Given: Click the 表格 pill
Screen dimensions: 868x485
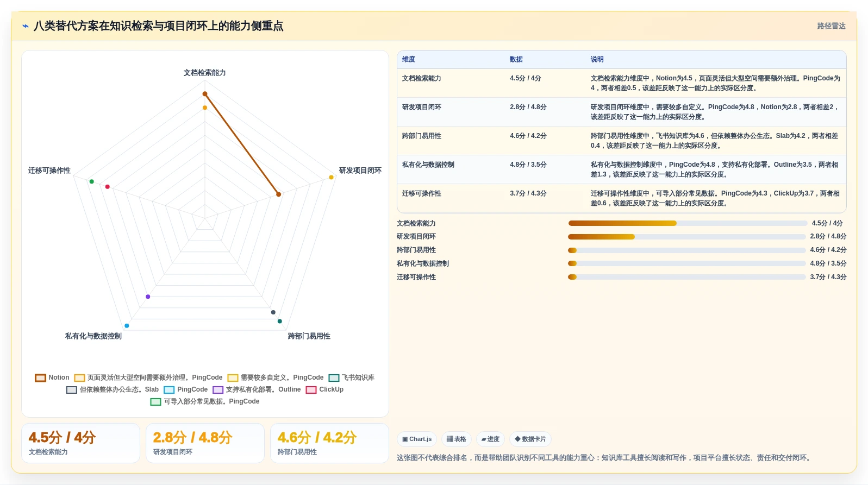Looking at the screenshot, I should [456, 439].
